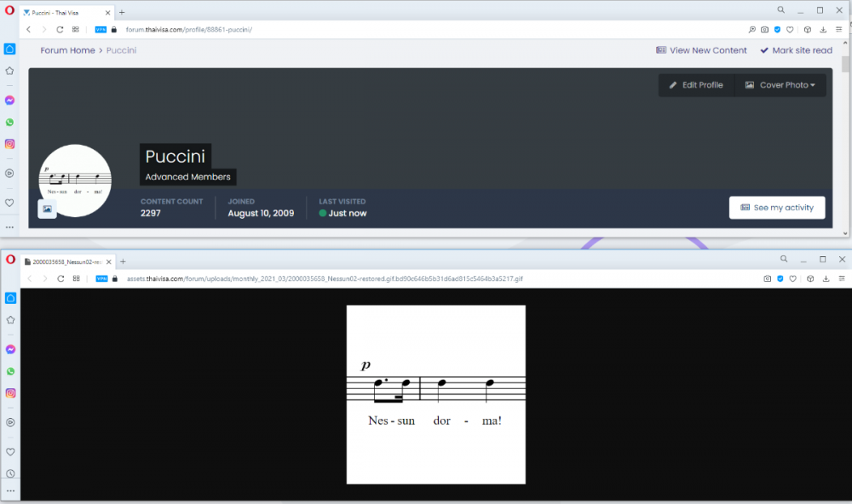This screenshot has width=852, height=504.
Task: Open View New Content link
Action: click(701, 50)
